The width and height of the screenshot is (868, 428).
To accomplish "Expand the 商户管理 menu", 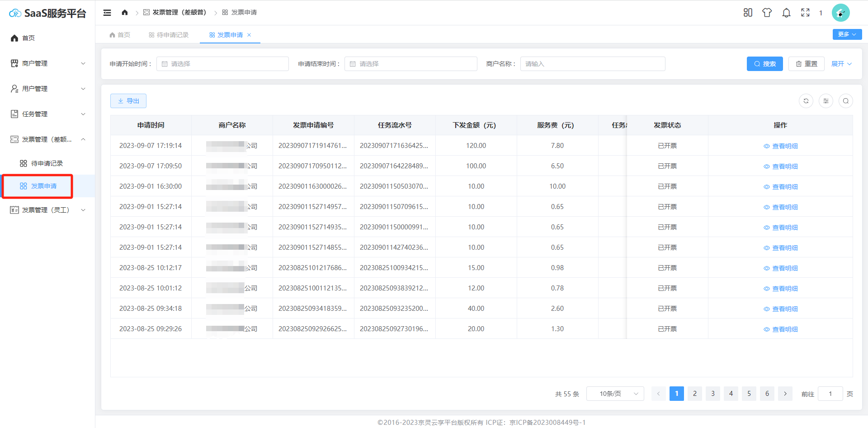I will point(47,63).
